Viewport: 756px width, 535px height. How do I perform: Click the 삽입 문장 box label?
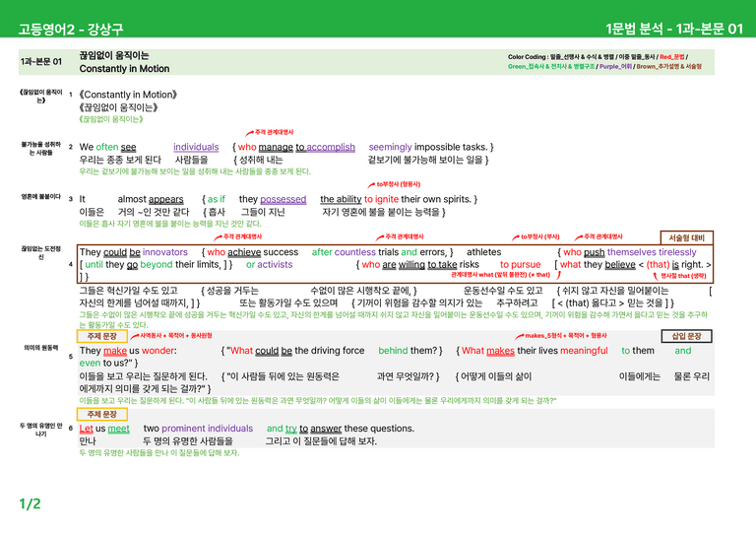click(686, 336)
